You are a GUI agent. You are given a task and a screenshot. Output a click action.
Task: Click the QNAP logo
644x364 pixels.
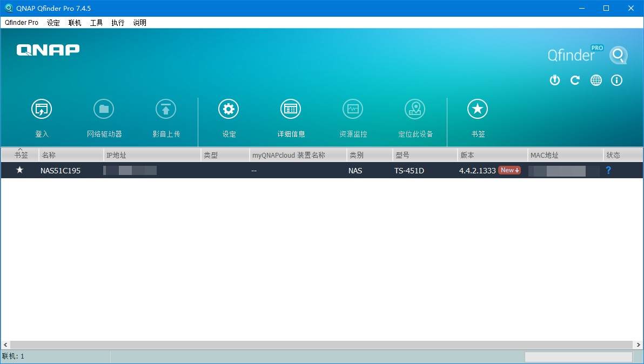click(x=48, y=50)
